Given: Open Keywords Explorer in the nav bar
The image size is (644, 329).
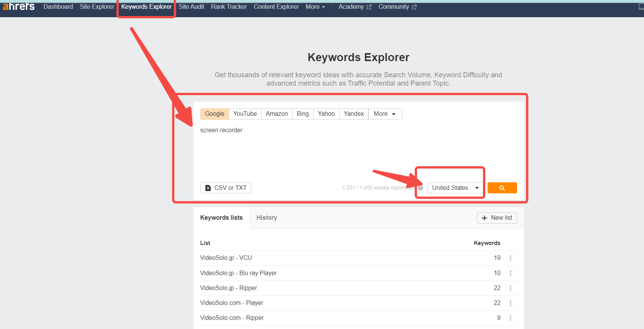Looking at the screenshot, I should click(x=146, y=7).
